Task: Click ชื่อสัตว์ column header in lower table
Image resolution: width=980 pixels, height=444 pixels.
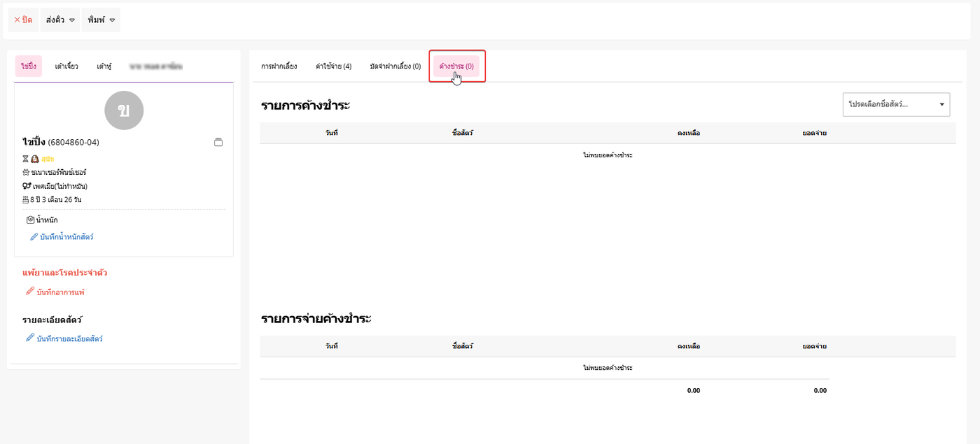Action: [x=463, y=346]
